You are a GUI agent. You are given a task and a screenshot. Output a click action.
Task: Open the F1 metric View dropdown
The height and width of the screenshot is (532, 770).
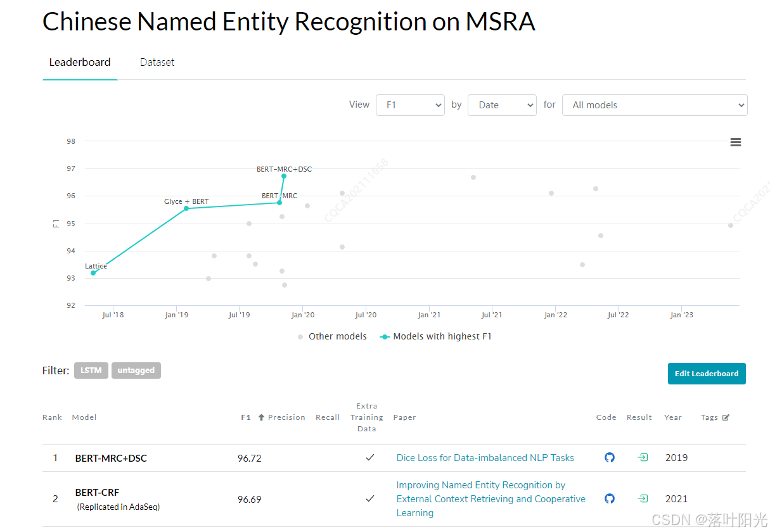[410, 105]
